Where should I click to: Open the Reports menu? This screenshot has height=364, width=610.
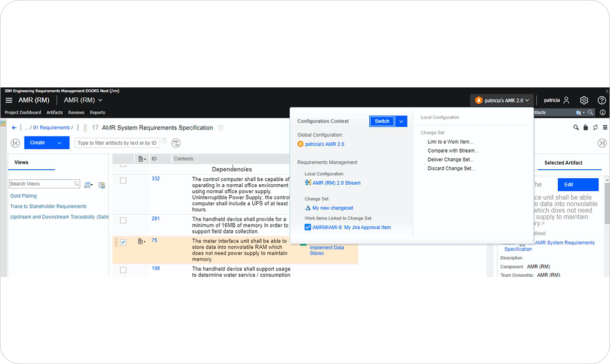[x=97, y=112]
